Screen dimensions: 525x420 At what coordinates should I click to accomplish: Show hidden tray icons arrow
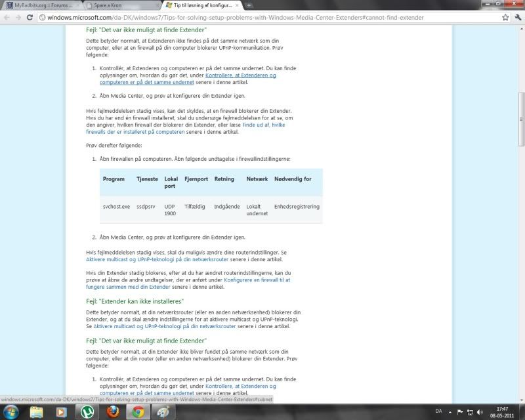(450, 412)
